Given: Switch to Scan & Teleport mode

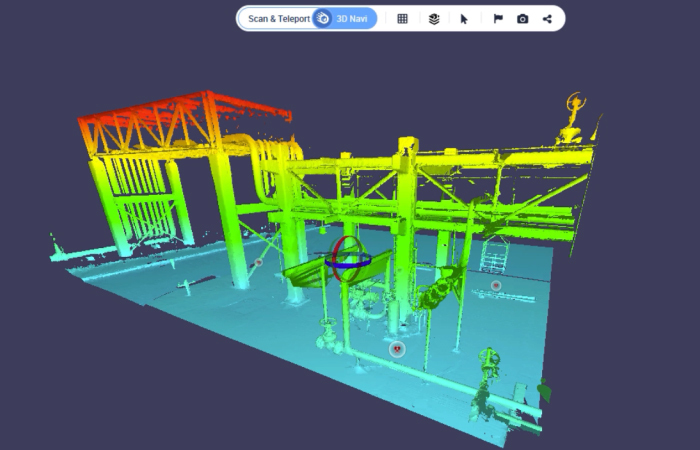Looking at the screenshot, I should [x=278, y=19].
